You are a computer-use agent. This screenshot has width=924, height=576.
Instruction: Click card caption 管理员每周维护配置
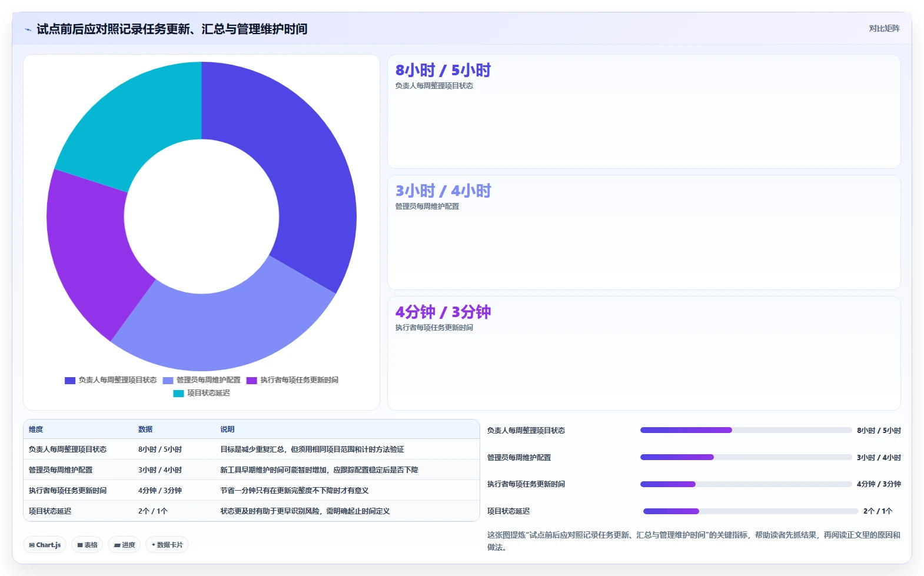point(427,207)
